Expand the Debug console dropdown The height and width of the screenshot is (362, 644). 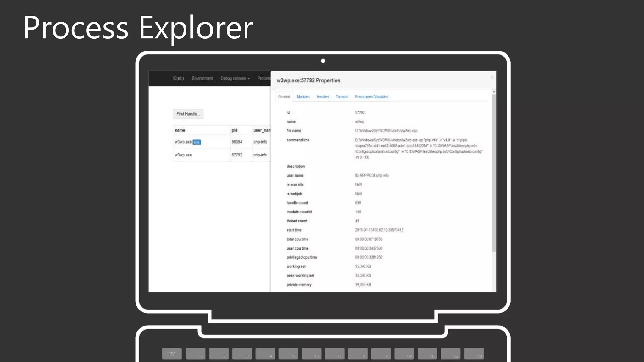(235, 78)
